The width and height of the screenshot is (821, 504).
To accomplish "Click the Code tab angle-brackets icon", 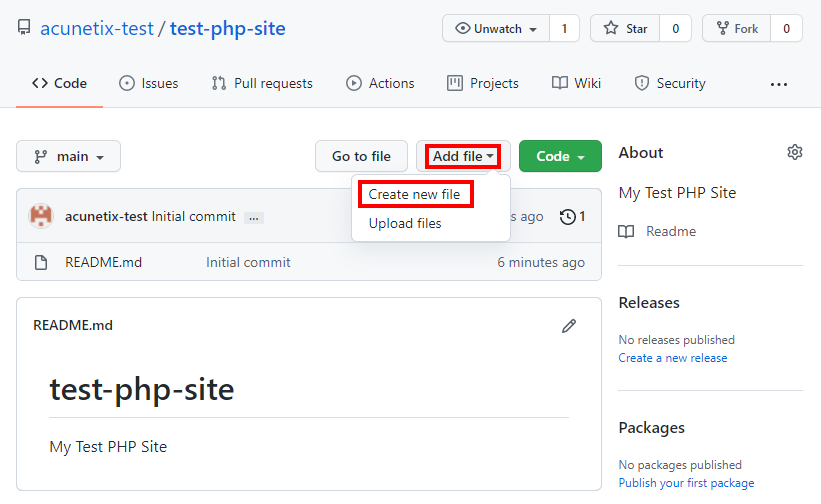I will point(40,83).
